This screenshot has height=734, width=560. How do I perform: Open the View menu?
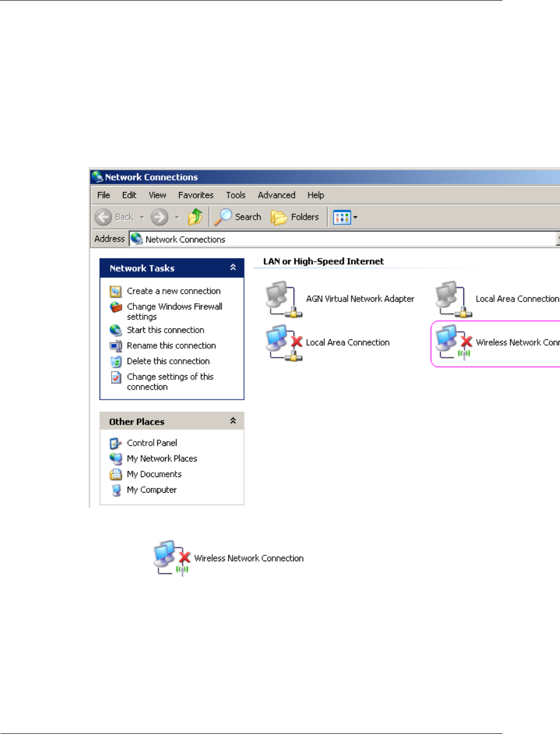click(x=157, y=195)
